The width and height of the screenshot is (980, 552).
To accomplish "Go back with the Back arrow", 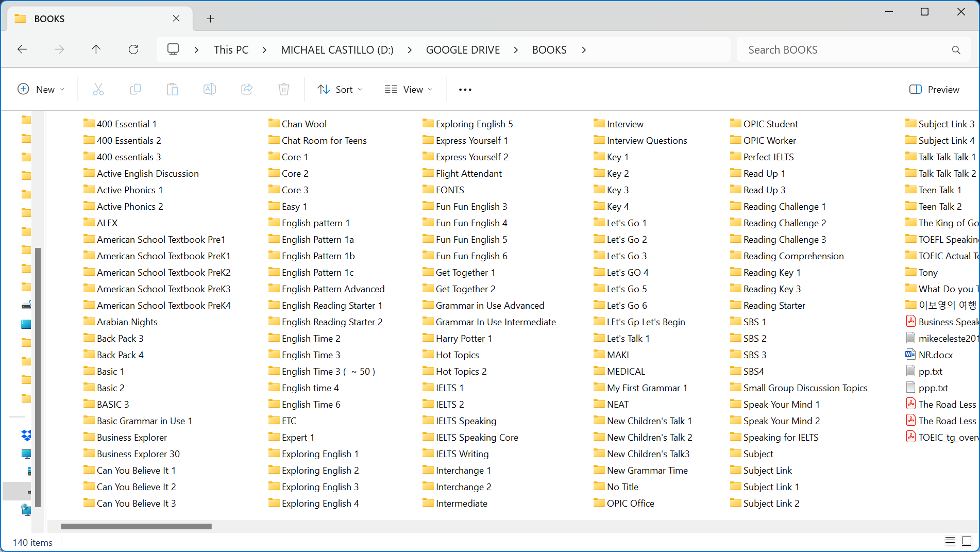I will coord(22,49).
